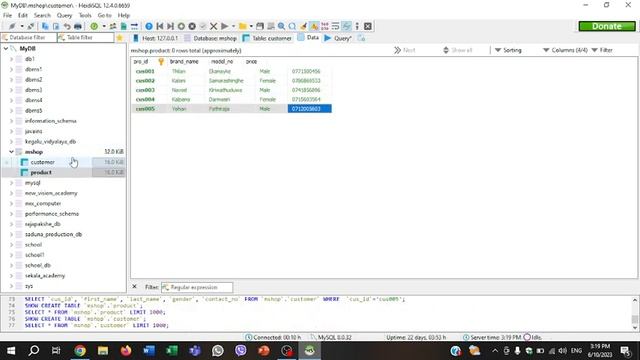640x360 pixels.
Task: Open Excel from the taskbar
Action: tap(172, 351)
